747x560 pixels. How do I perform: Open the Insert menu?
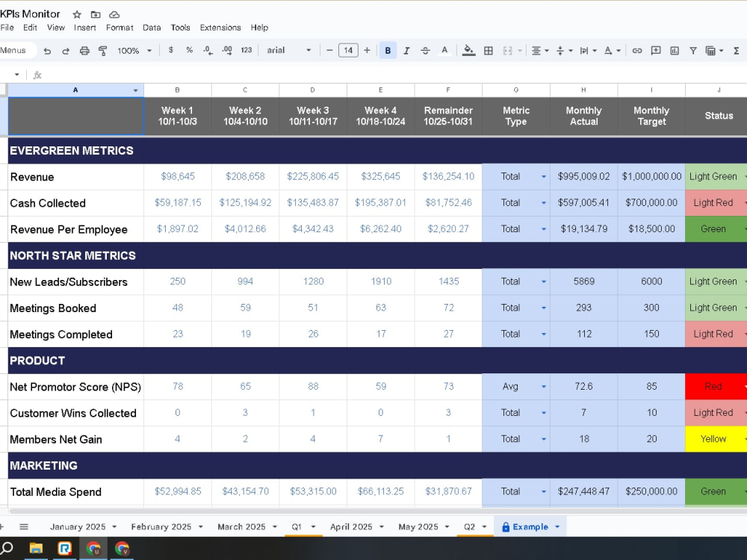point(85,28)
